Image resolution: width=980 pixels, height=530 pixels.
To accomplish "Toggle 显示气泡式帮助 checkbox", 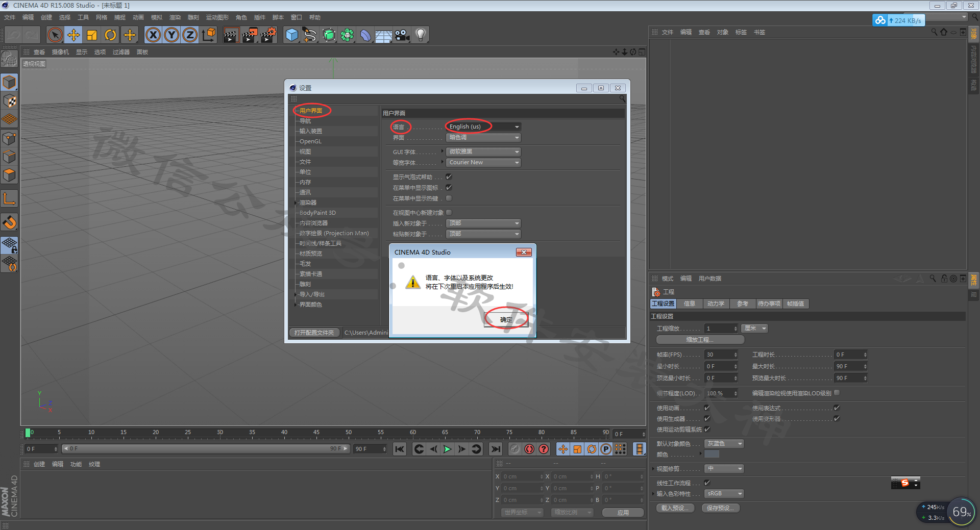I will pos(449,176).
